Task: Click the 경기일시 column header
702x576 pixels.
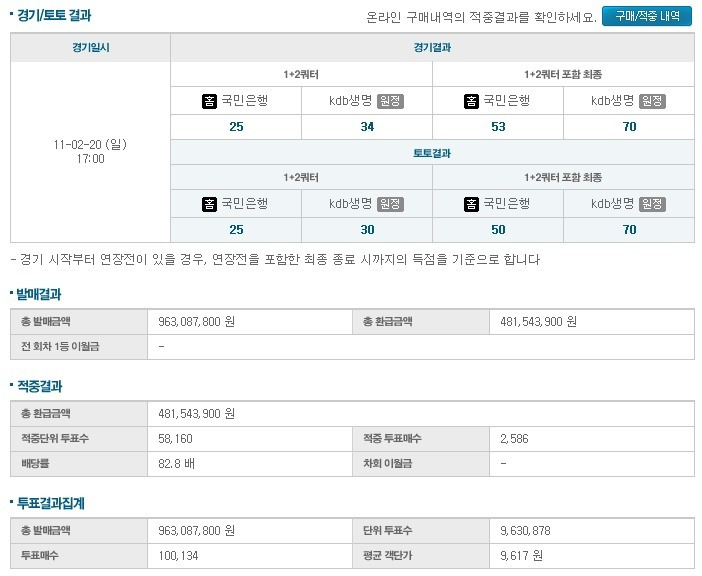Action: 90,47
